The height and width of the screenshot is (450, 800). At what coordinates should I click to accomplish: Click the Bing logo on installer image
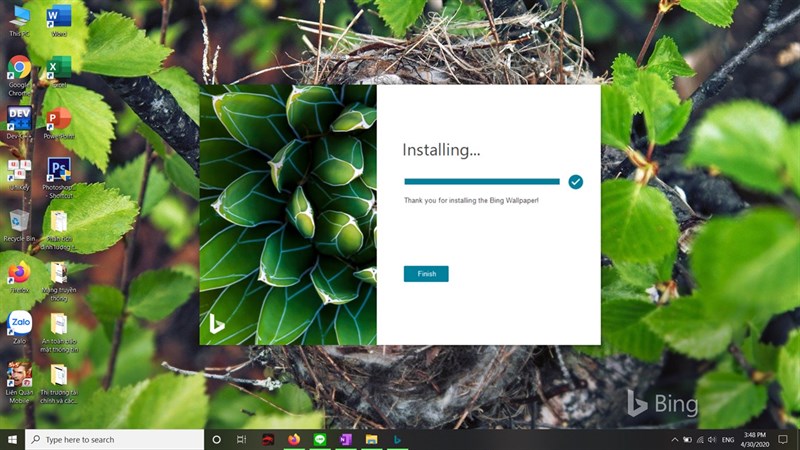click(x=216, y=324)
